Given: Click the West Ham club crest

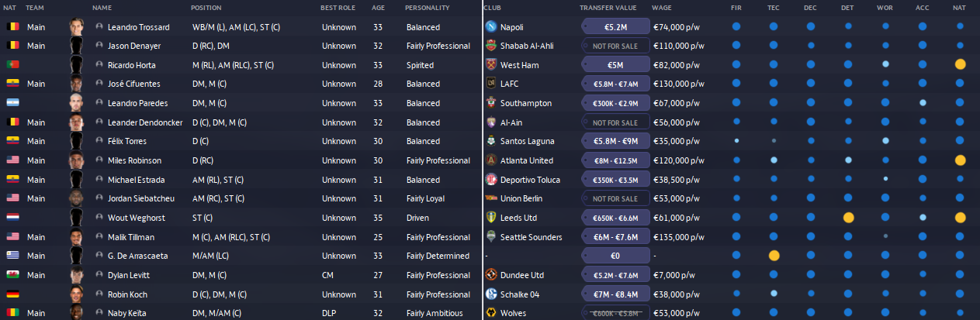Looking at the screenshot, I should click(490, 65).
